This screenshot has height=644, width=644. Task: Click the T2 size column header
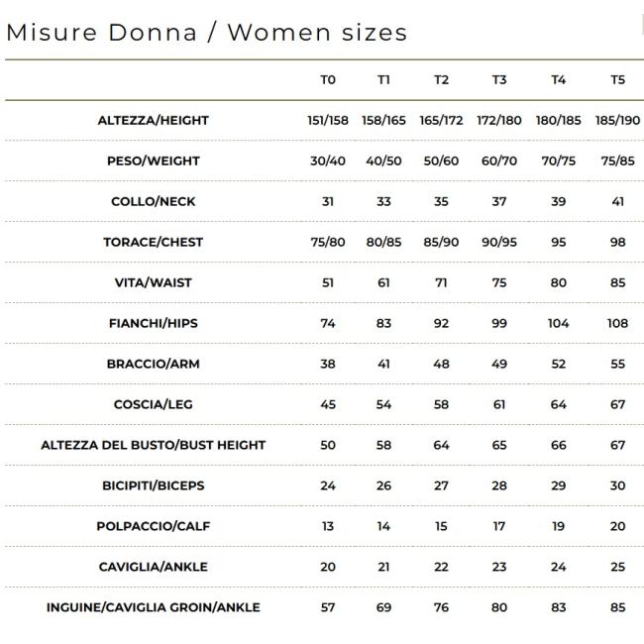[442, 79]
